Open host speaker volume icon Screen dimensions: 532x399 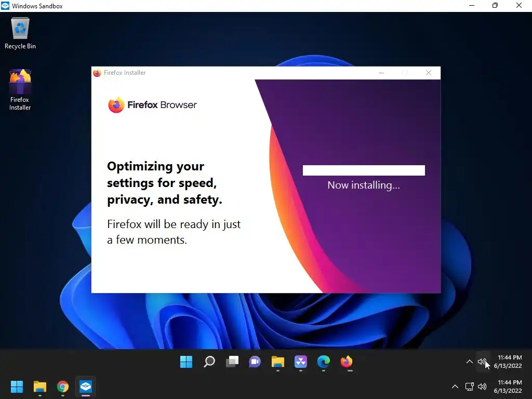click(x=482, y=387)
